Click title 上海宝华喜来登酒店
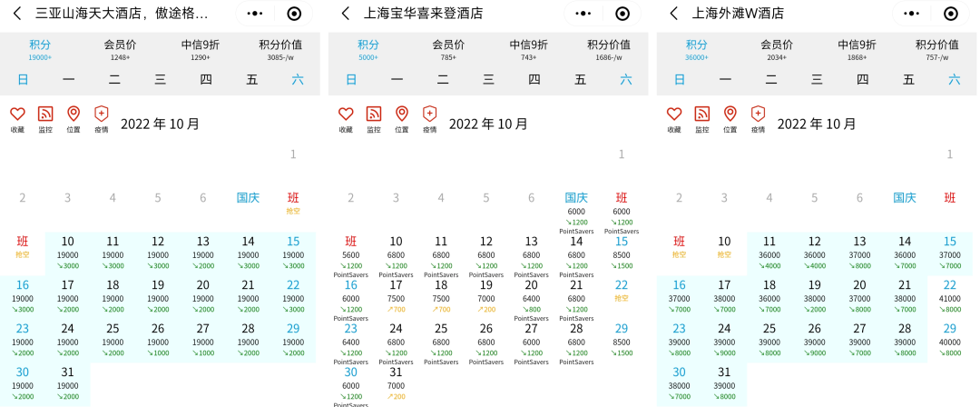 [x=423, y=13]
